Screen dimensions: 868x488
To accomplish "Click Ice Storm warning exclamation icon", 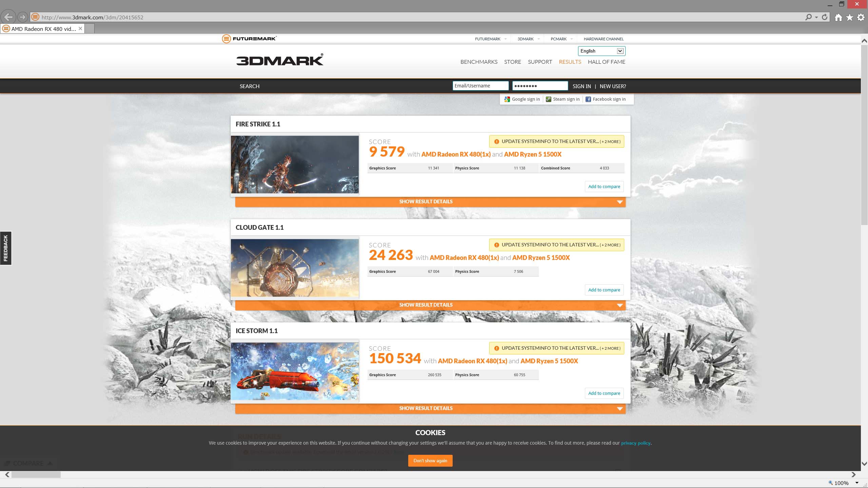I will [496, 348].
